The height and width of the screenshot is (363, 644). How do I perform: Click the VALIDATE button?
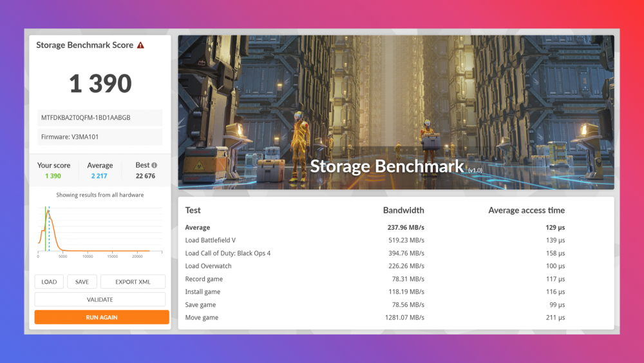pyautogui.click(x=100, y=299)
